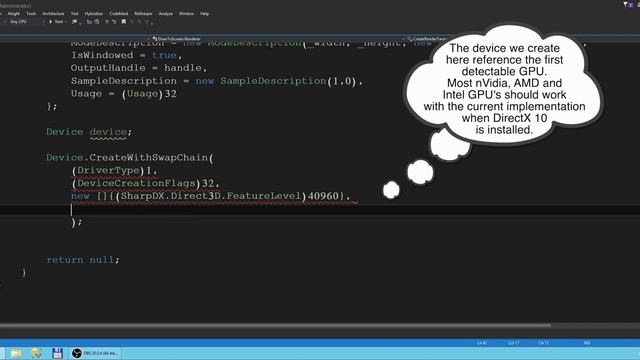Open the Tools menu
The width and height of the screenshot is (640, 360).
tap(31, 13)
